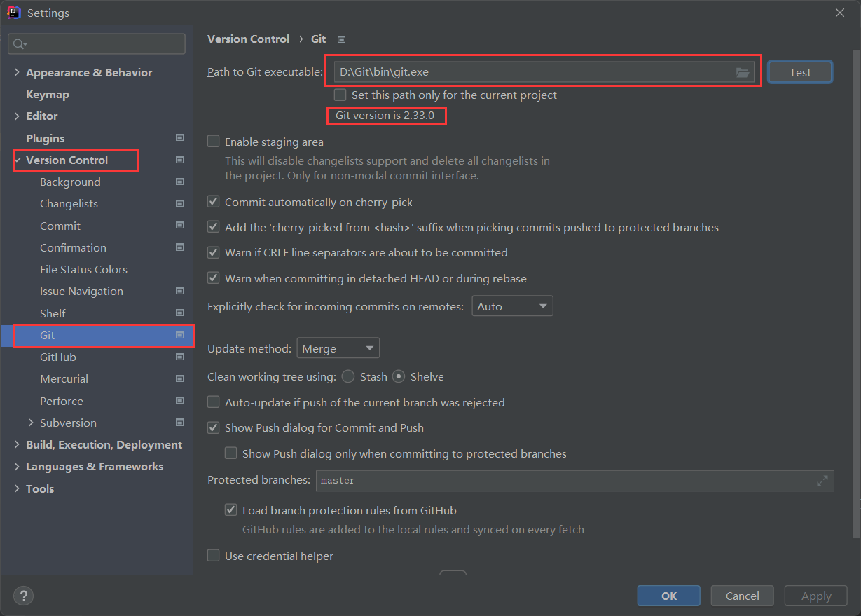The height and width of the screenshot is (616, 861).
Task: Click the settings search input field
Action: pyautogui.click(x=97, y=44)
